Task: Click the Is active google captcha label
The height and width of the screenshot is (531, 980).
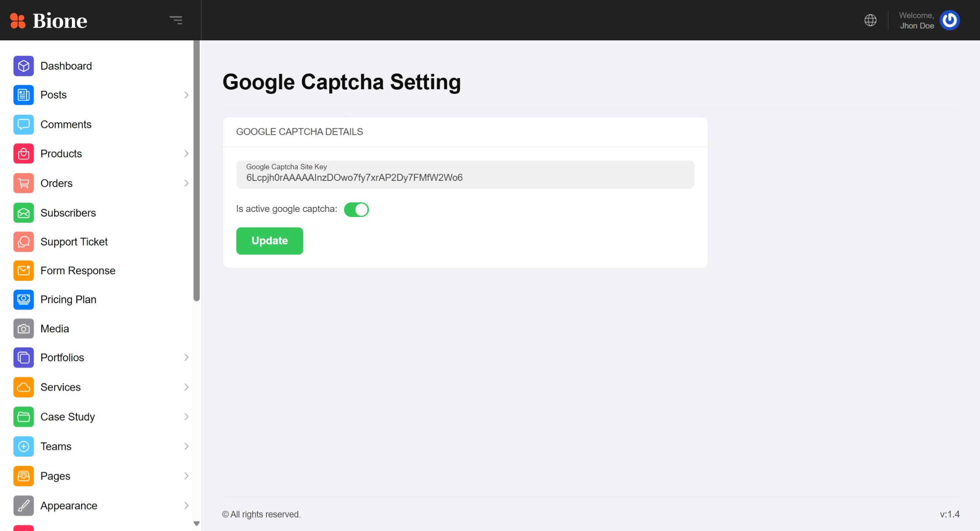Action: (286, 209)
